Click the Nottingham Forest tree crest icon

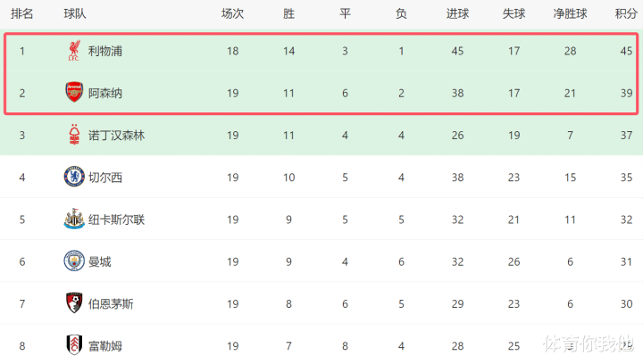pos(74,135)
